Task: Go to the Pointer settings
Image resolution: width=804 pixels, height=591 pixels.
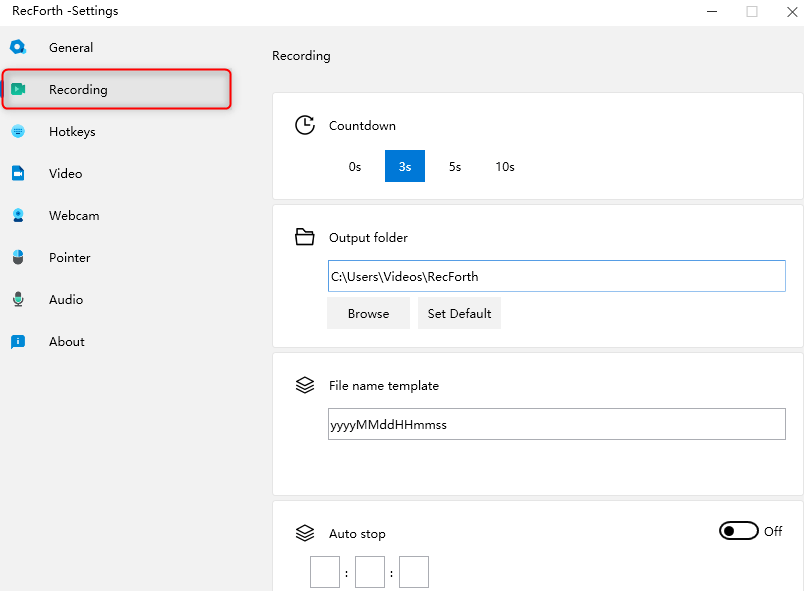Action: click(116, 257)
